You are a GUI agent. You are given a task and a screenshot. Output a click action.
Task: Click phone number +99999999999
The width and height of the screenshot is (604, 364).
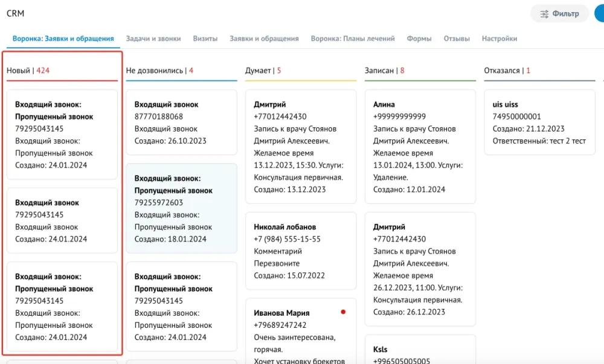coord(399,117)
